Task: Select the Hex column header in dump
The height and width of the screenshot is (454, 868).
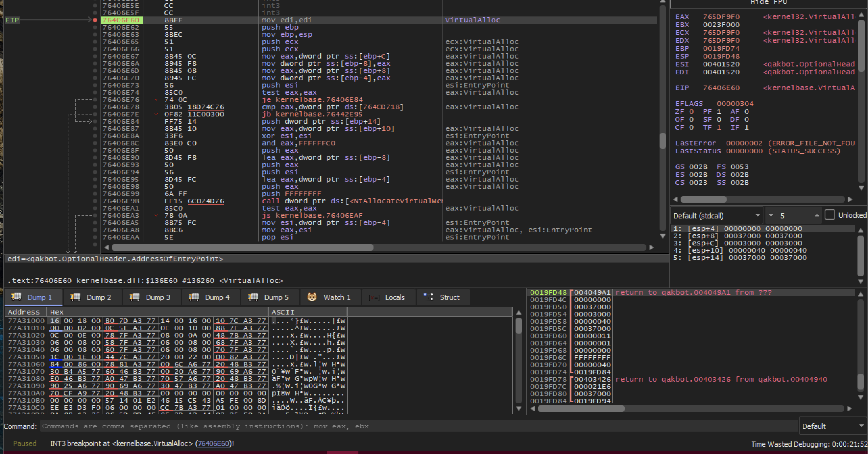Action: (158, 312)
